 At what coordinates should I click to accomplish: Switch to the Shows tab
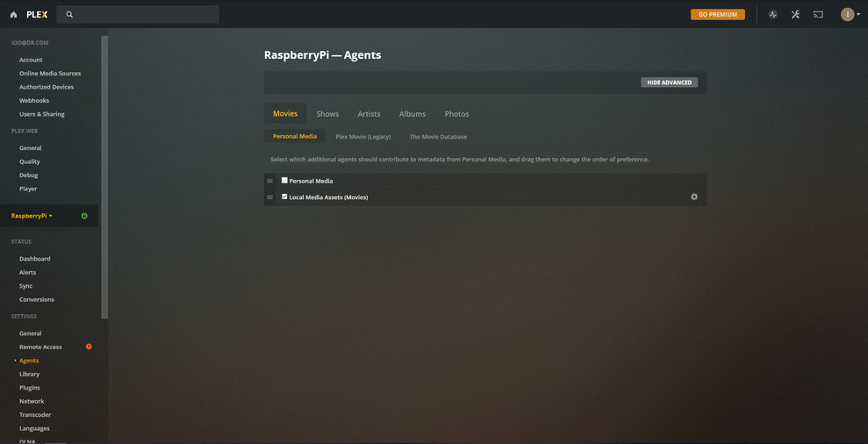327,114
